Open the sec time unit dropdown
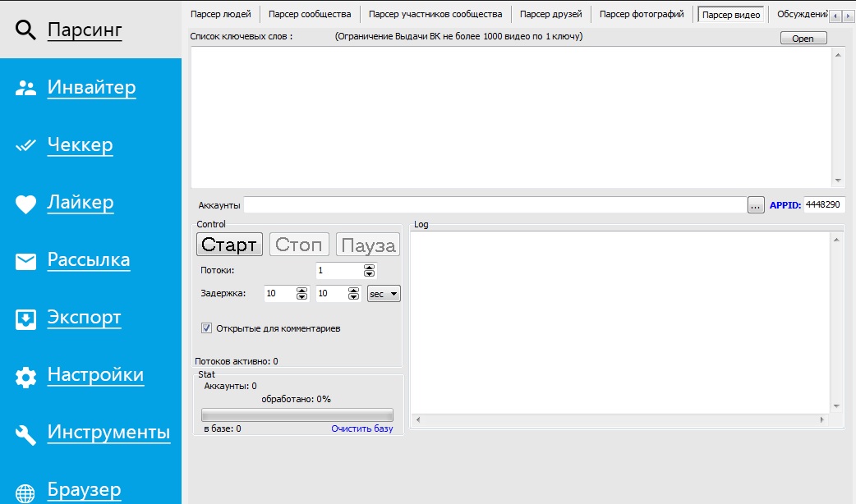The height and width of the screenshot is (504, 856). [x=384, y=294]
